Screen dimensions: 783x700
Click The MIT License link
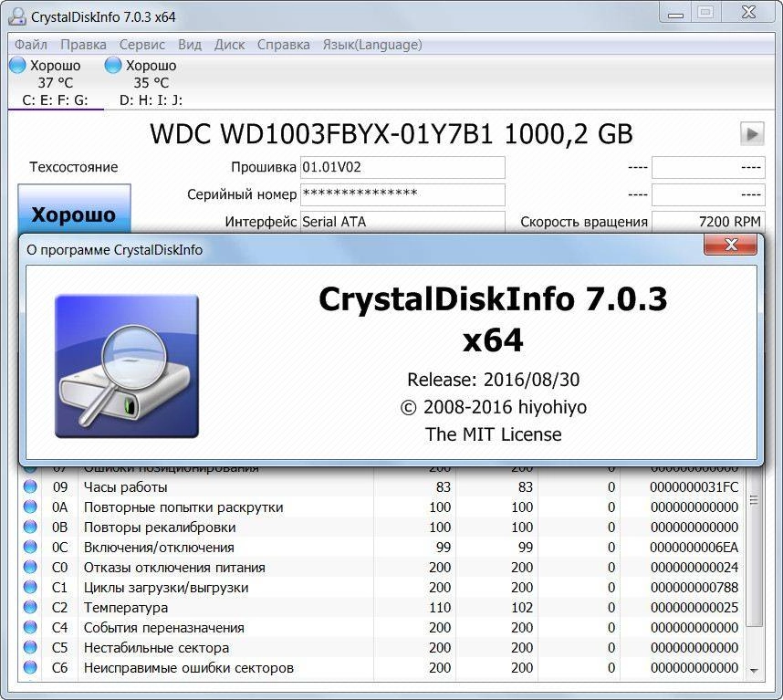(x=494, y=434)
